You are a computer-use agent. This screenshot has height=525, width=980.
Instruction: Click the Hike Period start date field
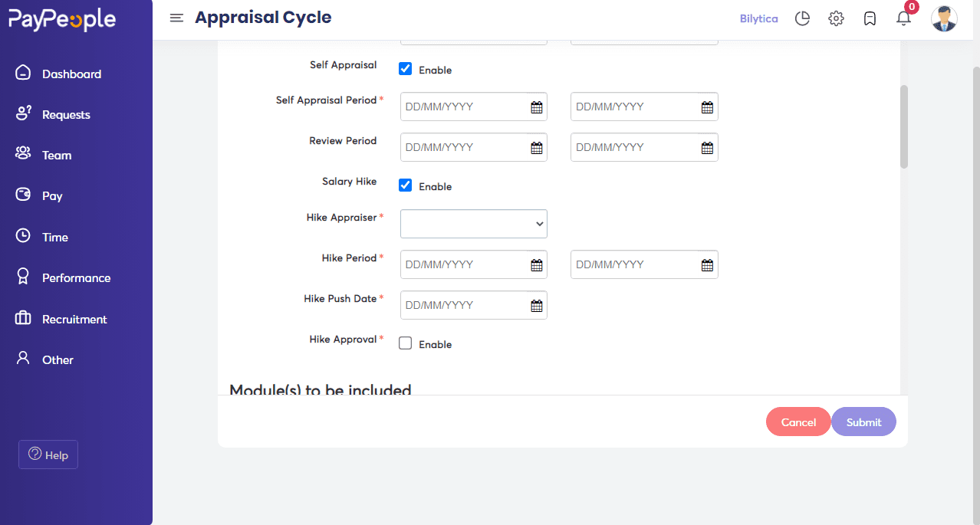click(x=474, y=264)
